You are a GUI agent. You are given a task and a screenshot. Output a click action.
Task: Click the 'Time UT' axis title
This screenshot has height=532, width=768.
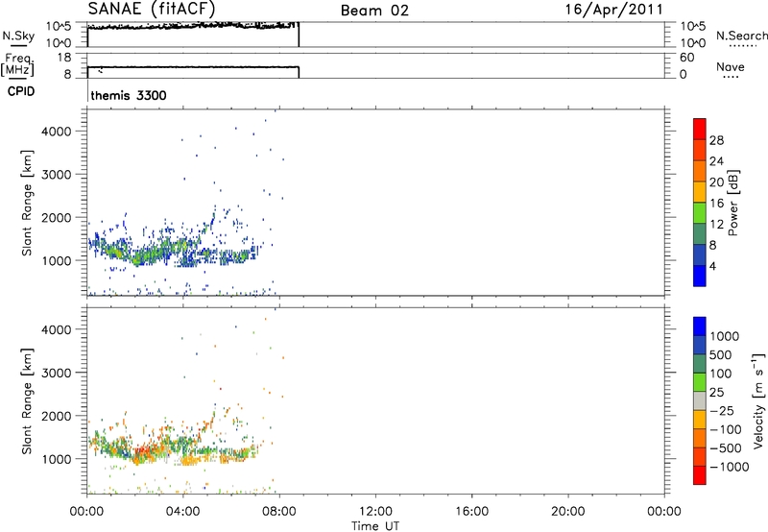375,525
